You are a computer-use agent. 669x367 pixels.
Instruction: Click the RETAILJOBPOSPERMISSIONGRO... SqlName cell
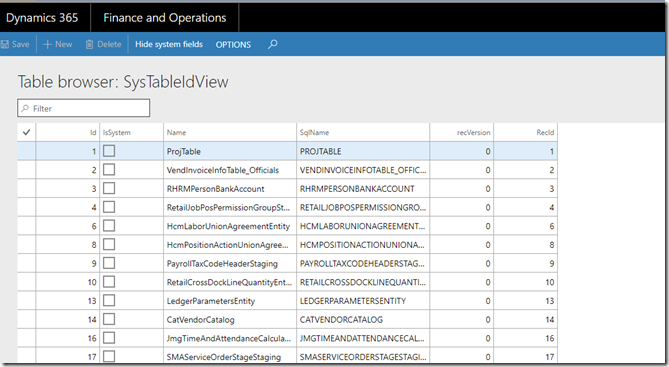click(x=363, y=207)
